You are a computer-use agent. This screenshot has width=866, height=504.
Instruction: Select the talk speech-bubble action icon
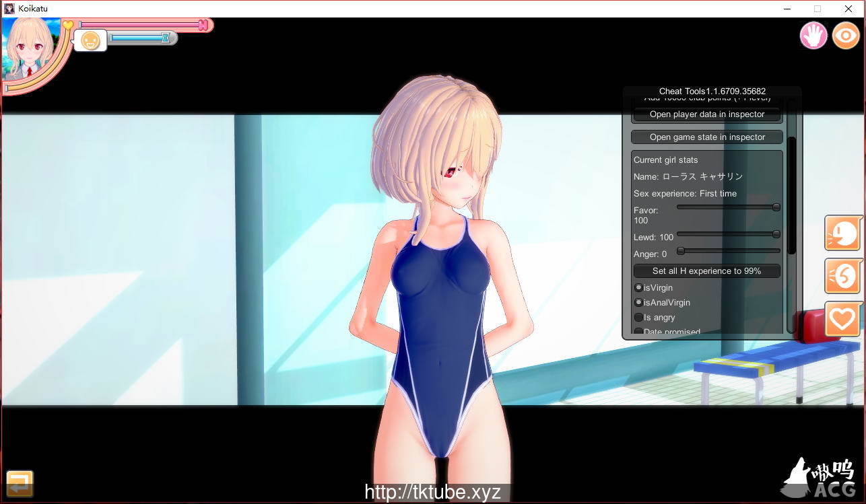click(x=843, y=233)
